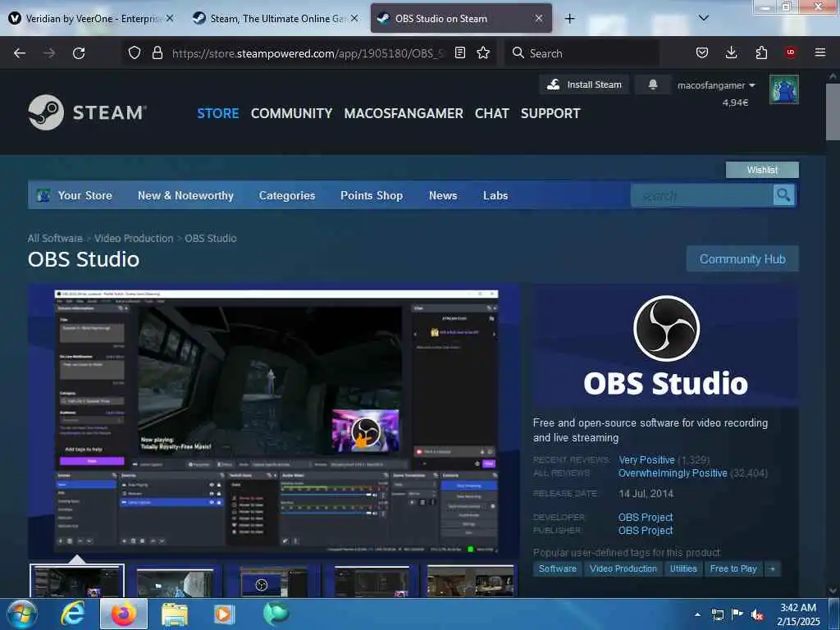Open CHAT in Steam header

tap(492, 113)
